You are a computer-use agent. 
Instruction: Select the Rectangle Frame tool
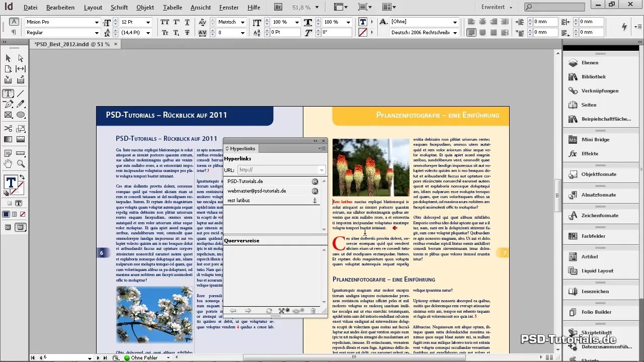(9, 115)
